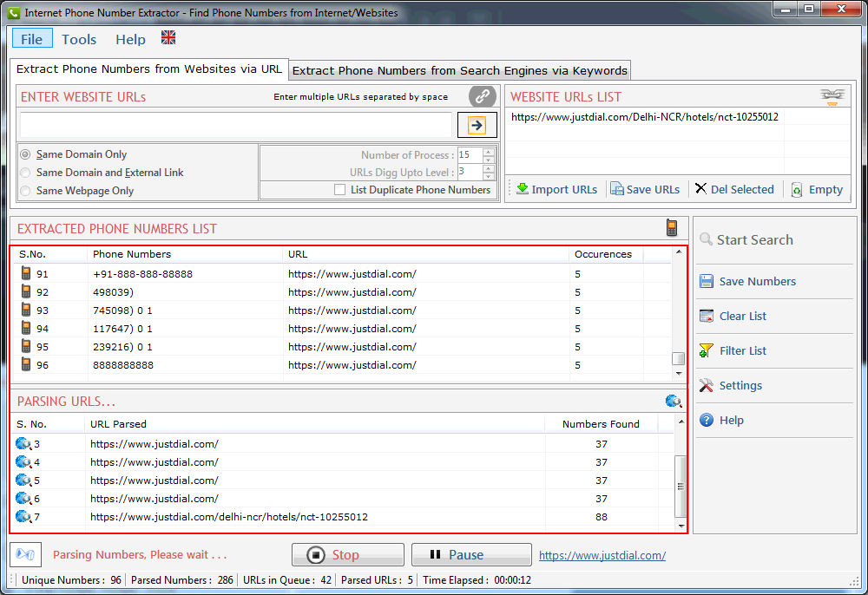Click the scroll thumb of the parsed URLs list
Viewport: 868px width, 595px height.
(x=681, y=486)
